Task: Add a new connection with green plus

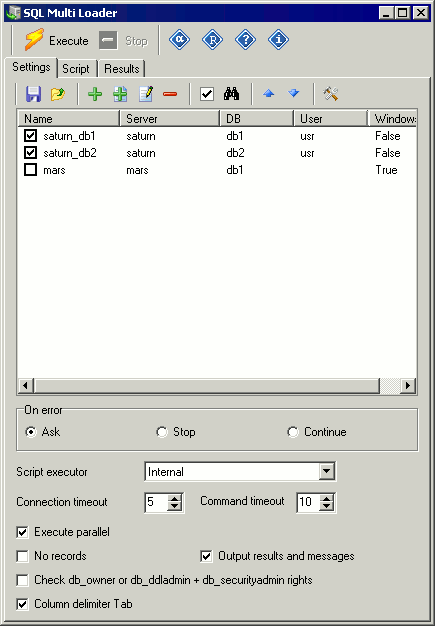Action: point(95,94)
